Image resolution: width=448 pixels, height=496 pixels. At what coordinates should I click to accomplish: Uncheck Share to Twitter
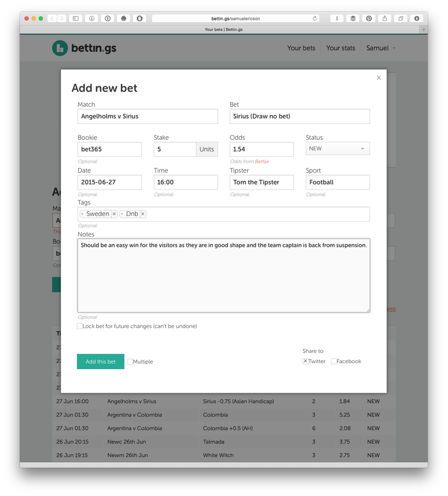[305, 361]
